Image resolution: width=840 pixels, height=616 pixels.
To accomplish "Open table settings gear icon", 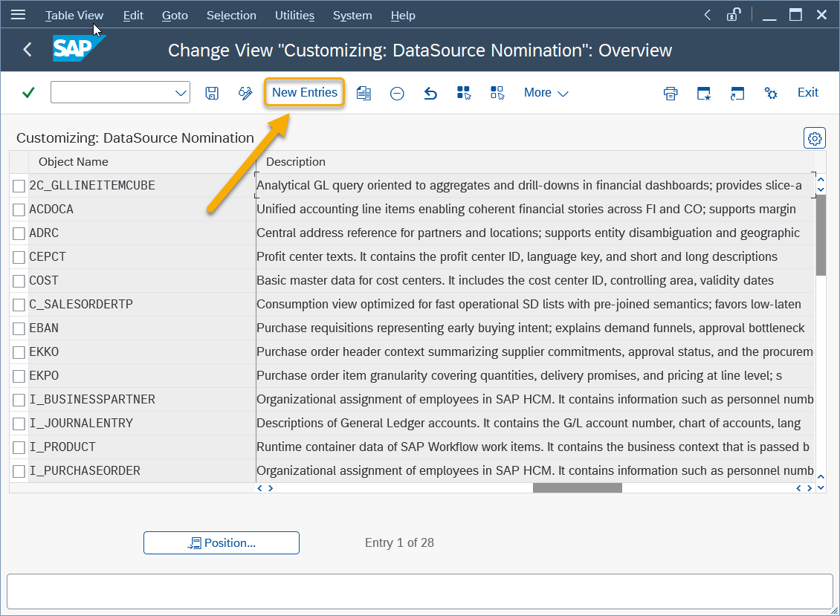I will click(x=815, y=138).
